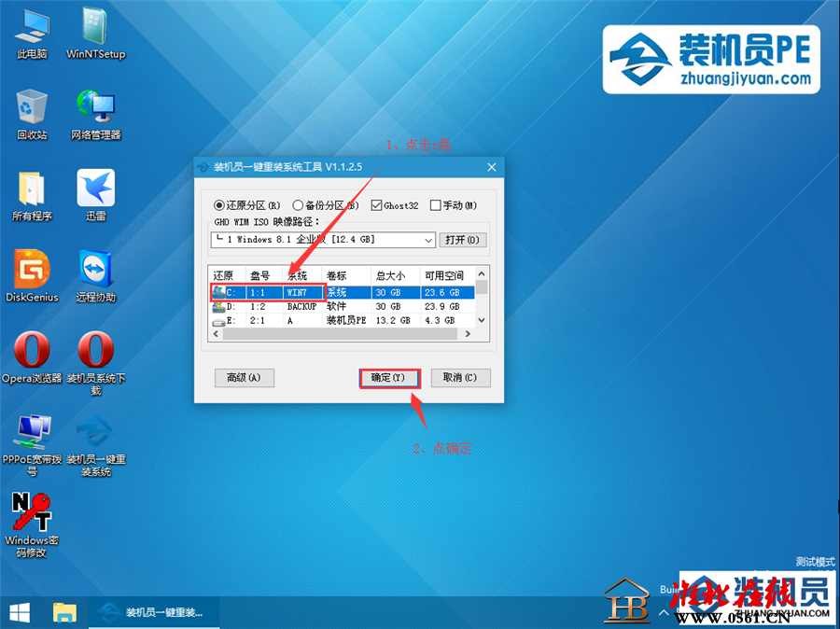Click the 可用空间 column header
Screen dimensions: 840x629
(x=447, y=276)
